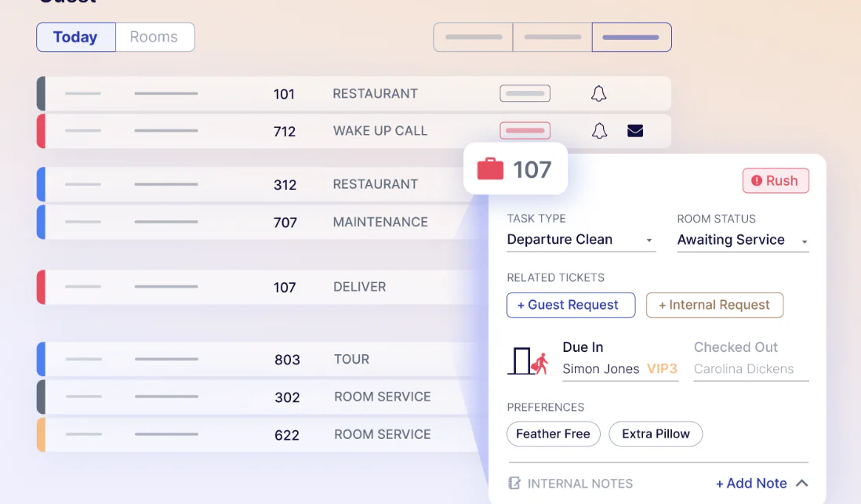The image size is (861, 504).
Task: Click the Checked Out heading
Action: pos(736,347)
